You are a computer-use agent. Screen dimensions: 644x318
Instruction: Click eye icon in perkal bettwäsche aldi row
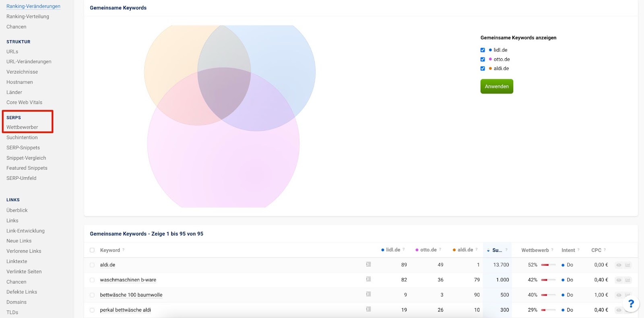619,310
